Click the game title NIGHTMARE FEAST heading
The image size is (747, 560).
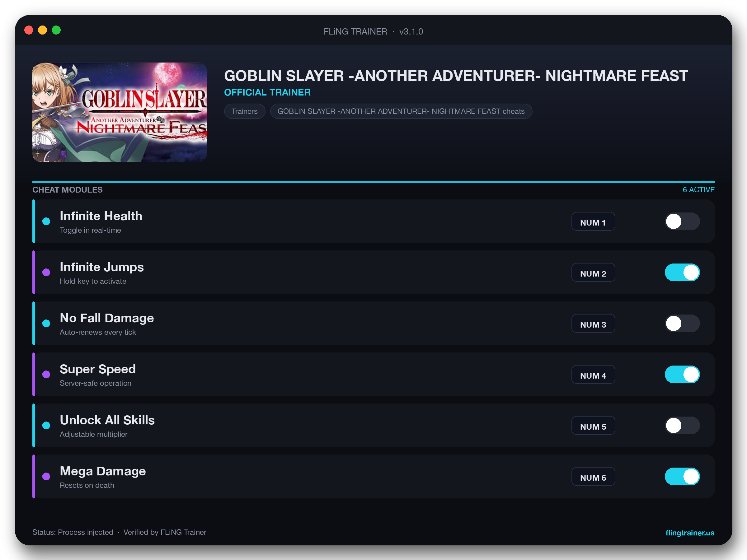456,76
